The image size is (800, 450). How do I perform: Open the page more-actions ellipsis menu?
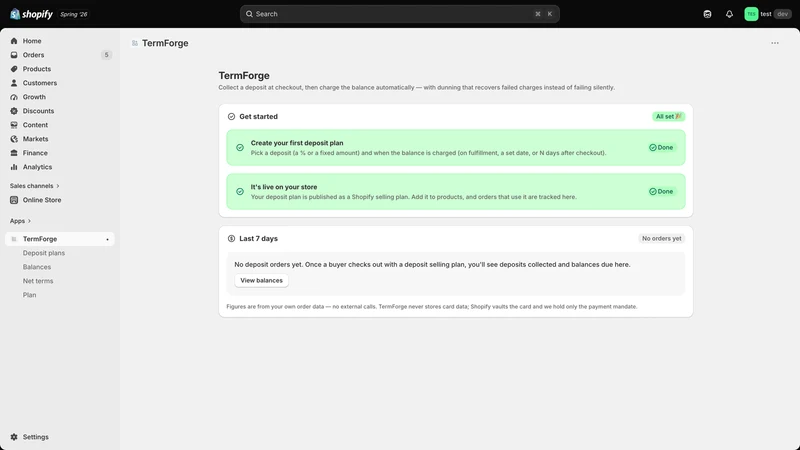click(x=775, y=43)
